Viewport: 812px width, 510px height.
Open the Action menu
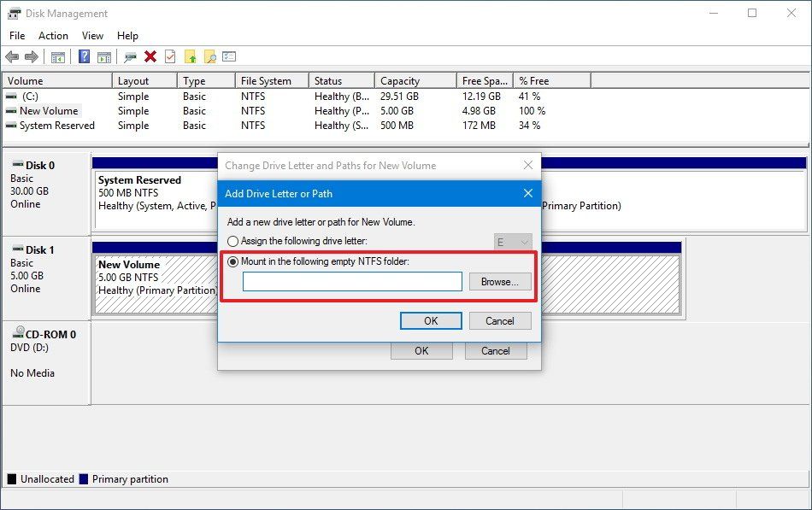[x=53, y=36]
